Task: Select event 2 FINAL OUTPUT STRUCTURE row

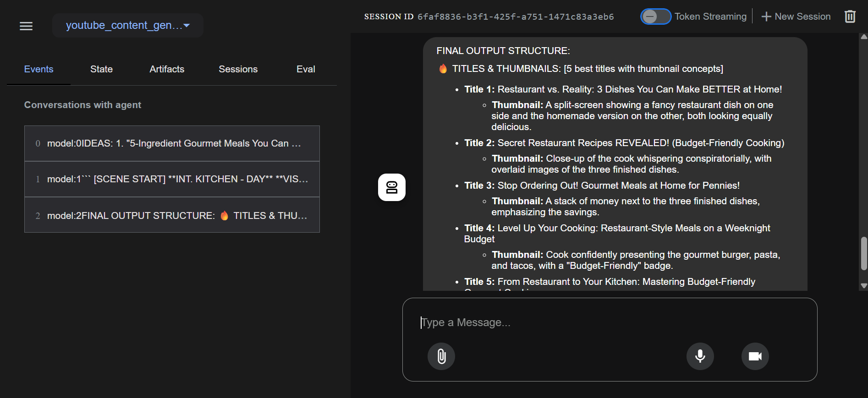Action: click(172, 215)
